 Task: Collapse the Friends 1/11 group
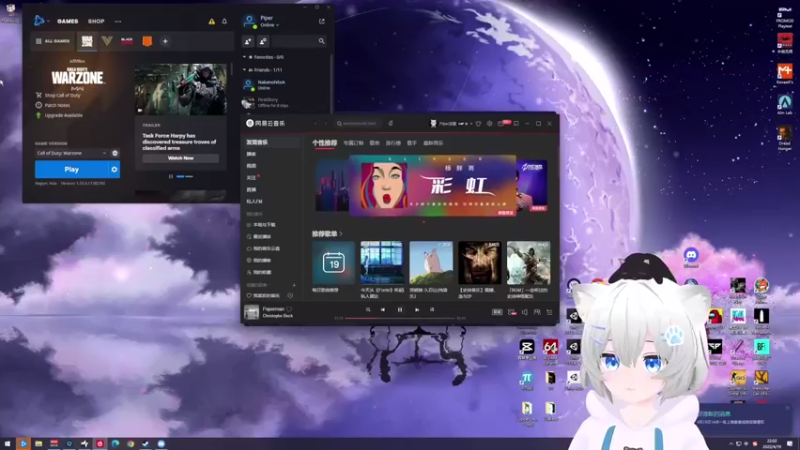244,70
